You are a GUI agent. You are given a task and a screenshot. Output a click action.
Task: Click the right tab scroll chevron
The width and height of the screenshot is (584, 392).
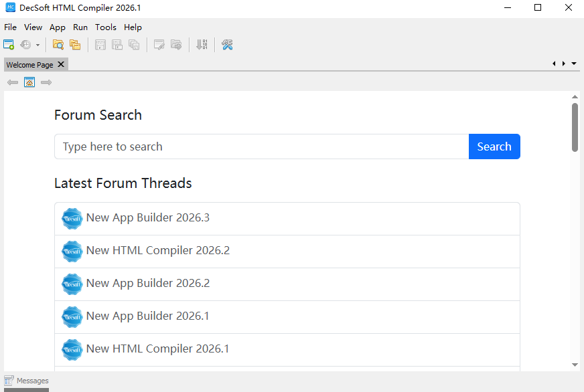click(x=563, y=63)
